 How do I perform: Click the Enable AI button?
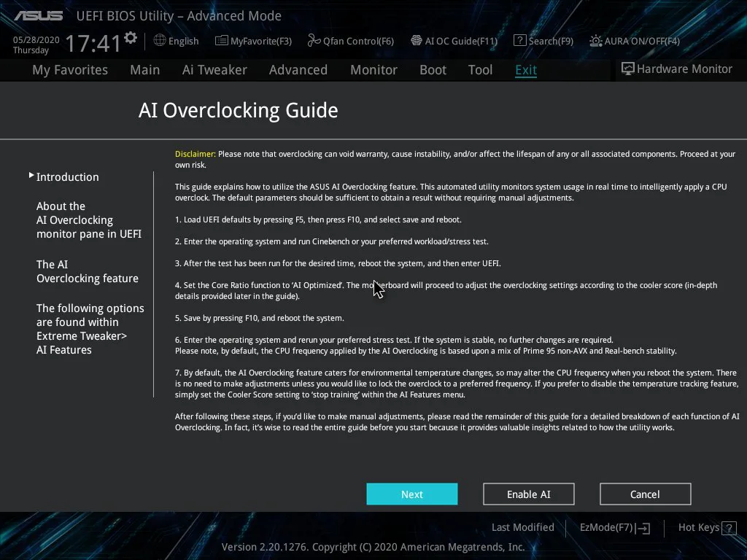528,494
